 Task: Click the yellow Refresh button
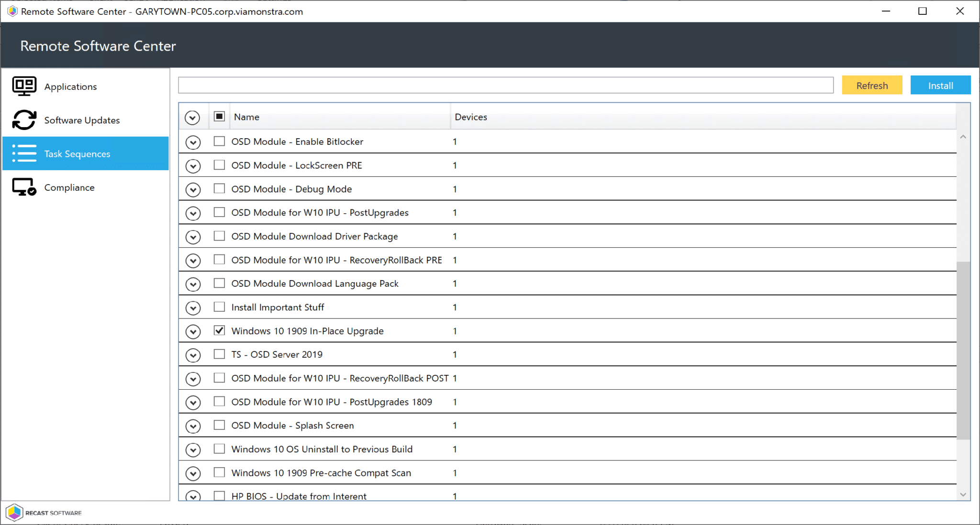point(872,85)
